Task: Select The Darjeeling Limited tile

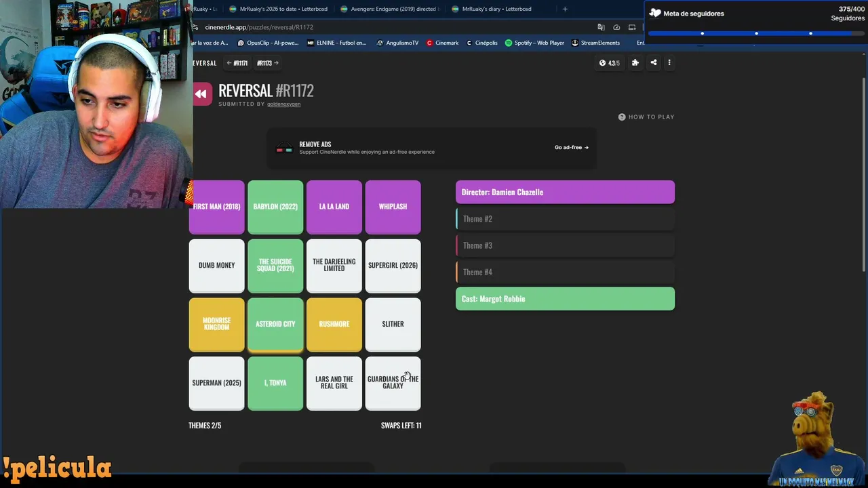Action: [334, 266]
